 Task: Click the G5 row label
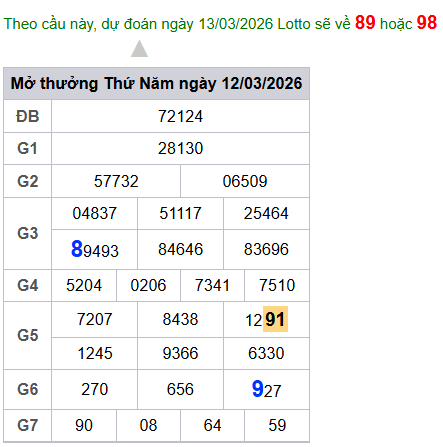28,335
